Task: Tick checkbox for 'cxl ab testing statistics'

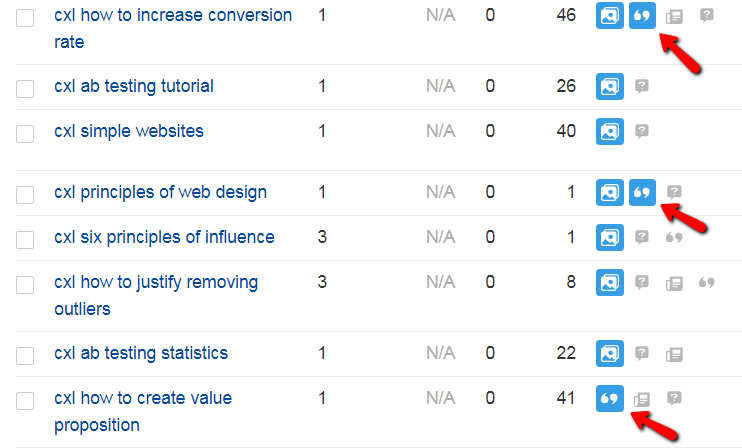Action: point(25,356)
